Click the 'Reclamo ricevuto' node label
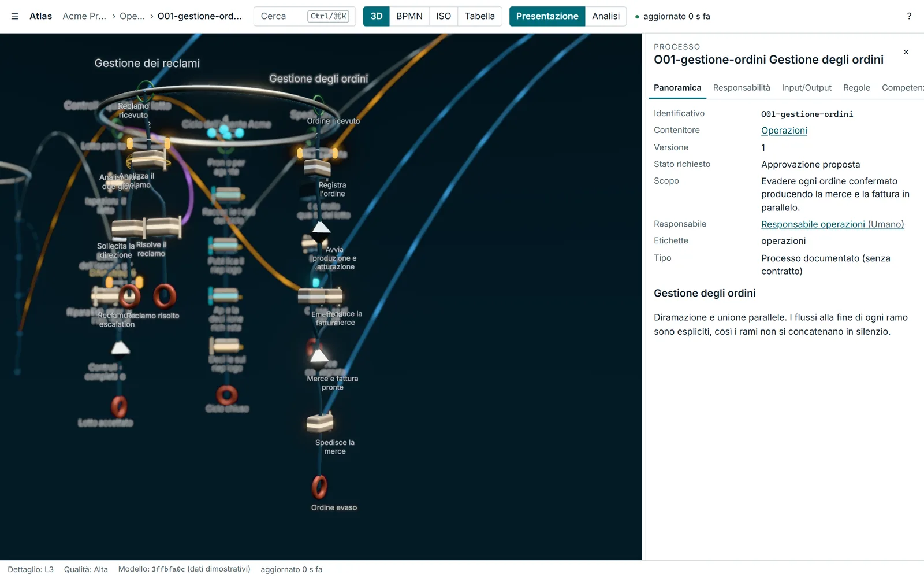 tap(133, 110)
